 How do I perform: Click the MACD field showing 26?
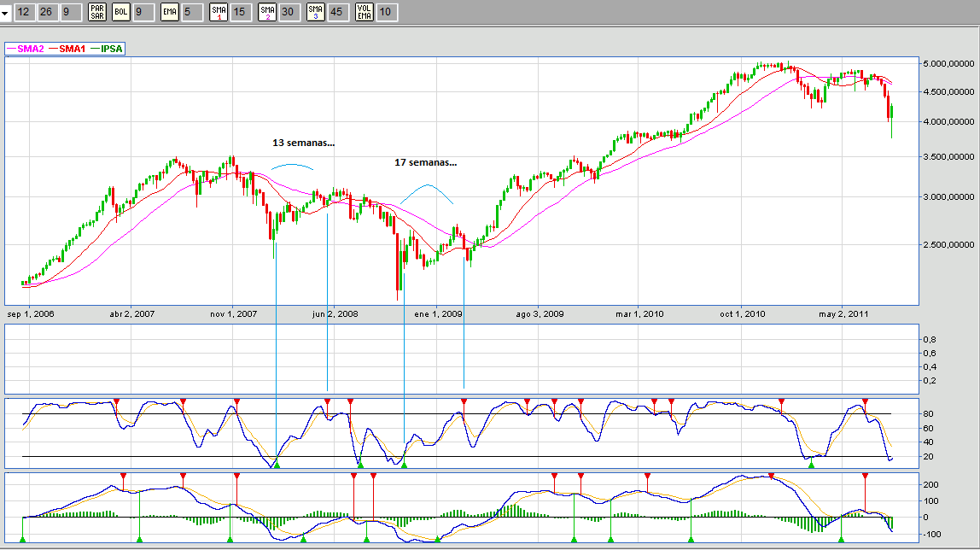(47, 12)
